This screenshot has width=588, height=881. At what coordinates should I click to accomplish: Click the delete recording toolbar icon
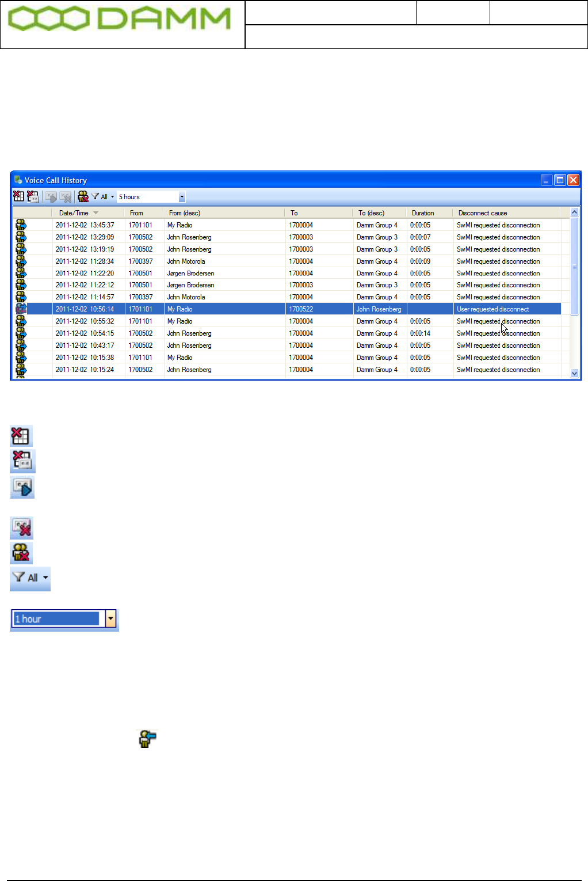[66, 197]
